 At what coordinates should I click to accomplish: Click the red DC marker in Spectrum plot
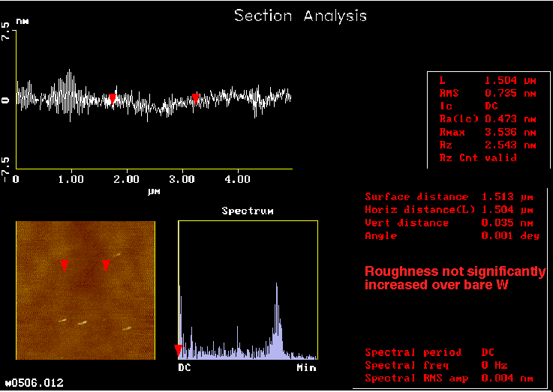pos(179,351)
